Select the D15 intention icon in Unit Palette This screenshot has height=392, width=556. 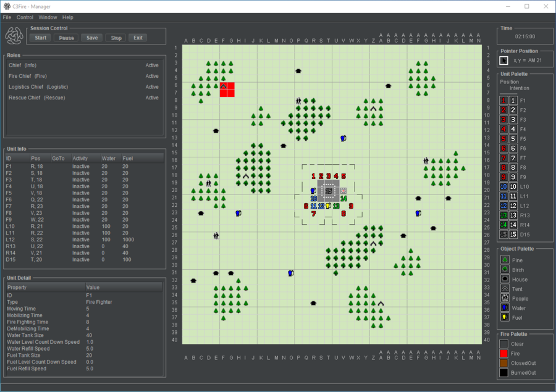[513, 234]
